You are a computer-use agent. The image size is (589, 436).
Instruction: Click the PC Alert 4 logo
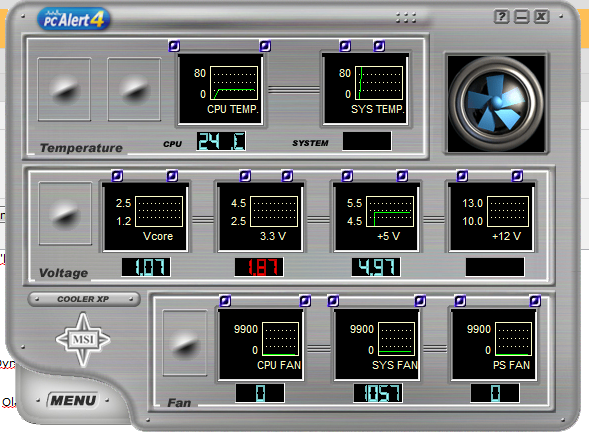pyautogui.click(x=74, y=19)
